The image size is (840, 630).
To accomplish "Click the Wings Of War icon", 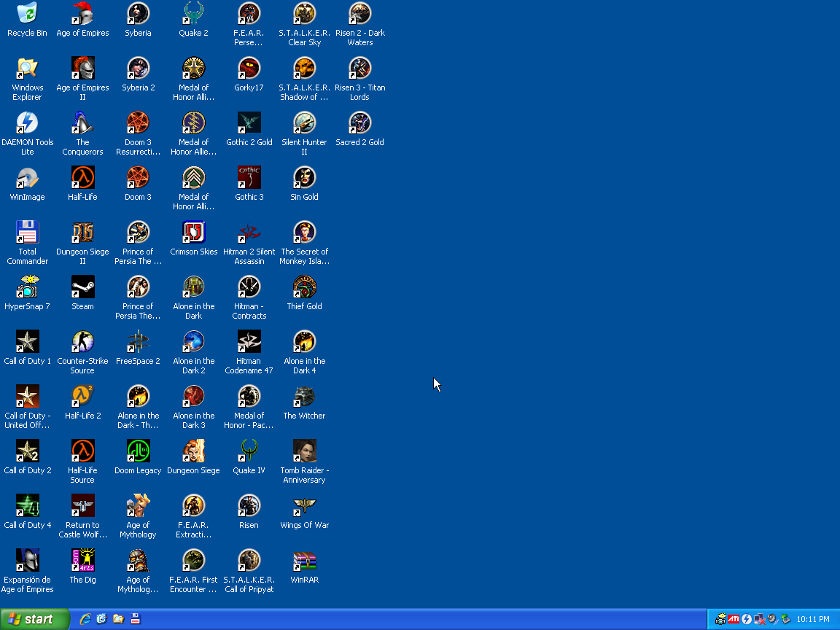I will click(x=304, y=506).
